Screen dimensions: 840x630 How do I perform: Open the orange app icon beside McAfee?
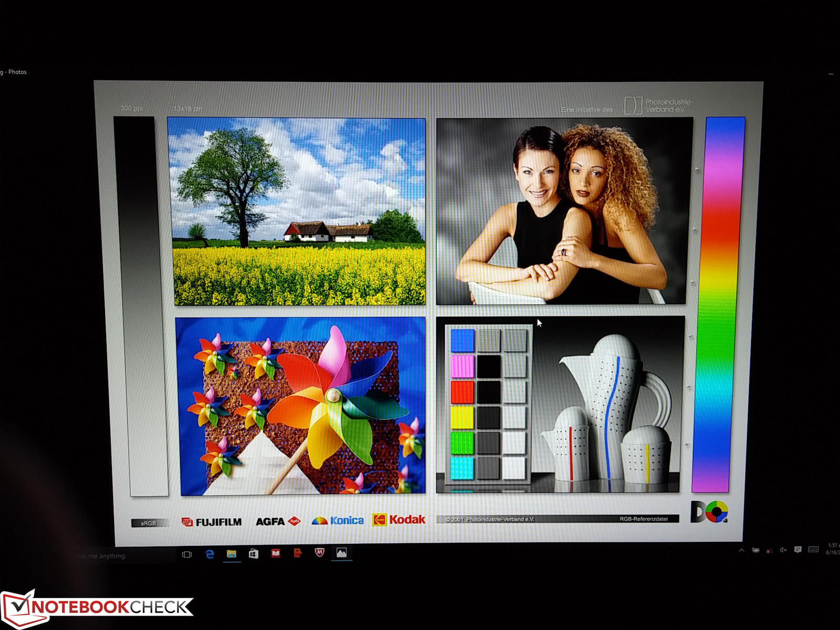[x=298, y=553]
